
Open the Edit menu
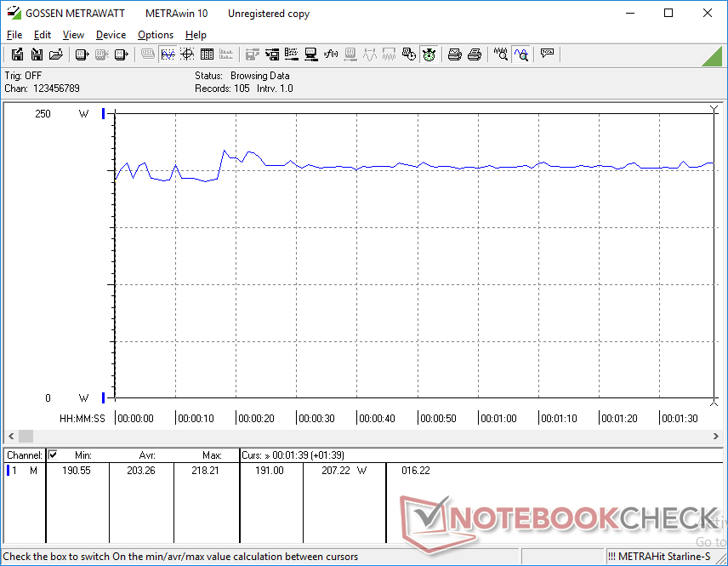[x=43, y=35]
